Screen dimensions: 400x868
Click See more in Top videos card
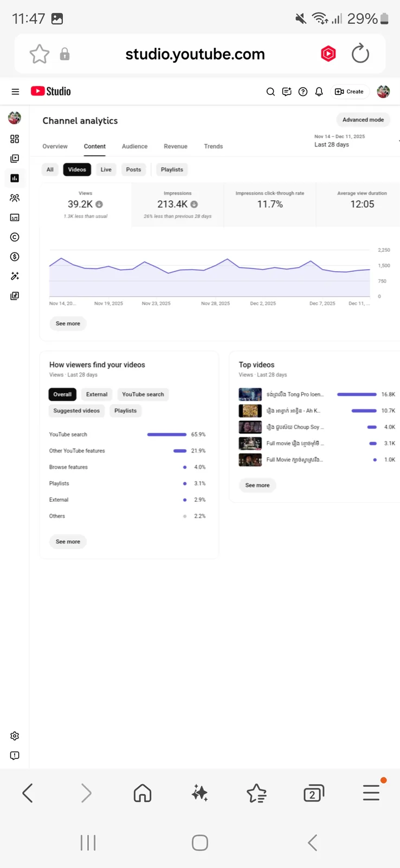point(257,485)
